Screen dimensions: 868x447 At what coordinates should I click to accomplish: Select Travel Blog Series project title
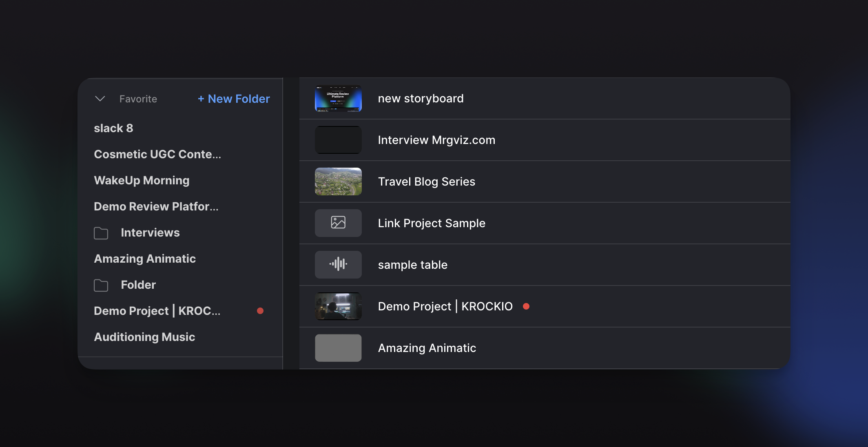click(x=427, y=181)
